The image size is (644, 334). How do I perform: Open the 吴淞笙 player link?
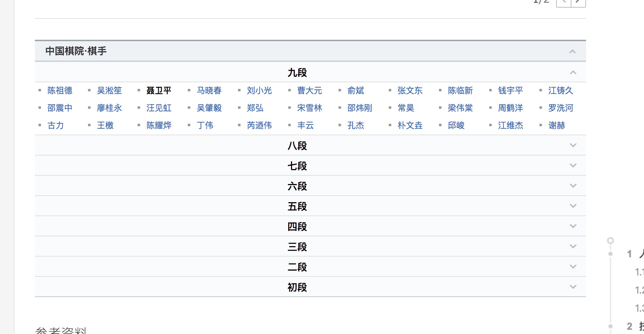110,91
